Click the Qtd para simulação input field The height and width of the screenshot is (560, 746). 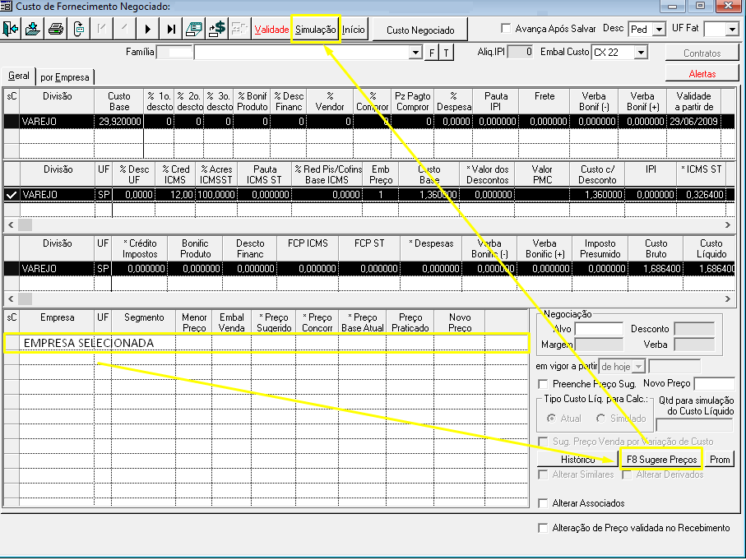click(x=694, y=424)
